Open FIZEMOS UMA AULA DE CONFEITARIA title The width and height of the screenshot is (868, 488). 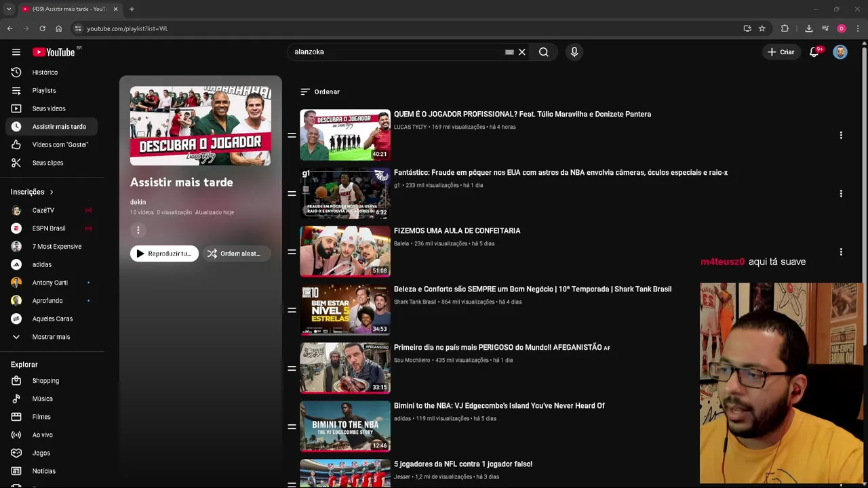(x=457, y=231)
